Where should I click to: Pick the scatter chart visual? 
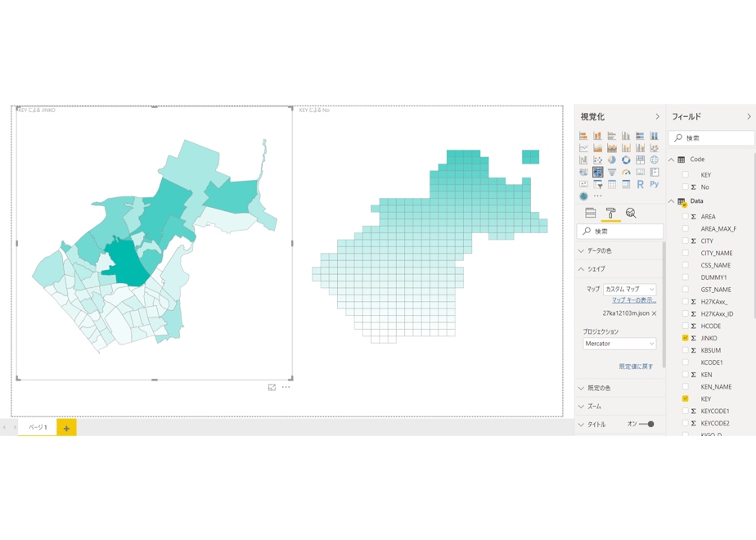click(x=597, y=160)
